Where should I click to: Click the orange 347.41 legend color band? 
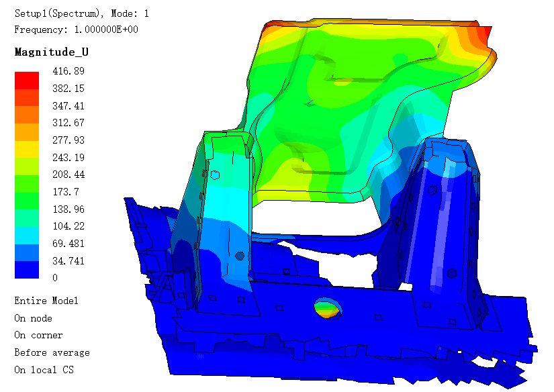(x=27, y=115)
